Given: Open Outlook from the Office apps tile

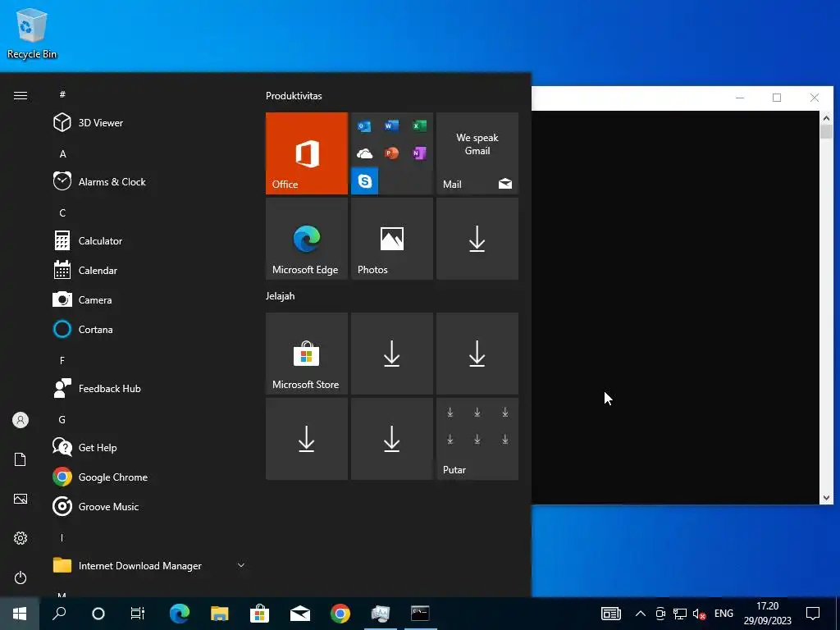Looking at the screenshot, I should click(x=364, y=126).
